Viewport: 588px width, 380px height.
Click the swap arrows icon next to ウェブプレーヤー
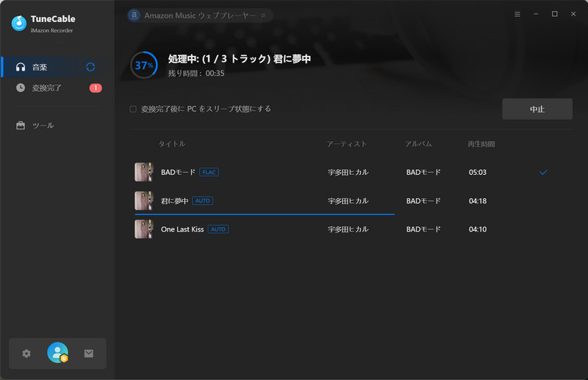coord(263,15)
